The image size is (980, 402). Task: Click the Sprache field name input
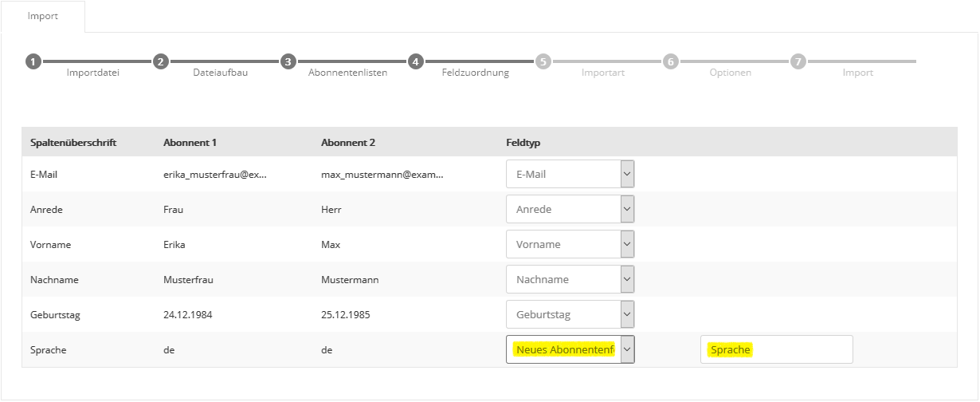(x=776, y=349)
